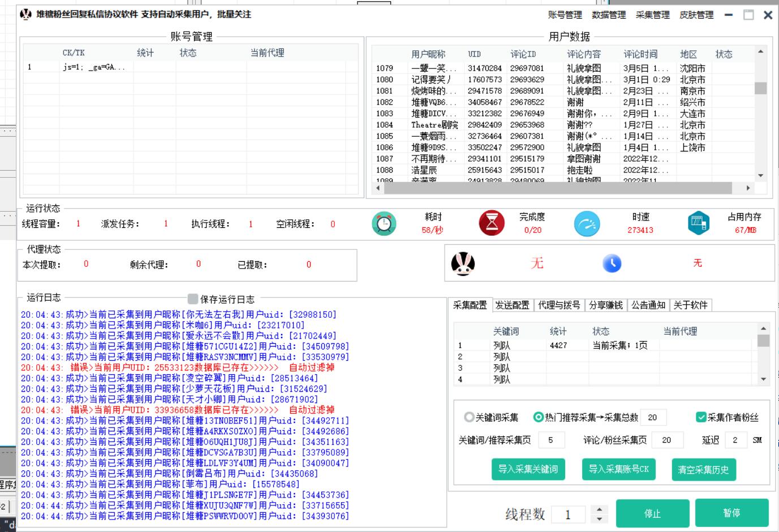The height and width of the screenshot is (532, 779).
Task: Maximize the application window
Action: pos(748,15)
